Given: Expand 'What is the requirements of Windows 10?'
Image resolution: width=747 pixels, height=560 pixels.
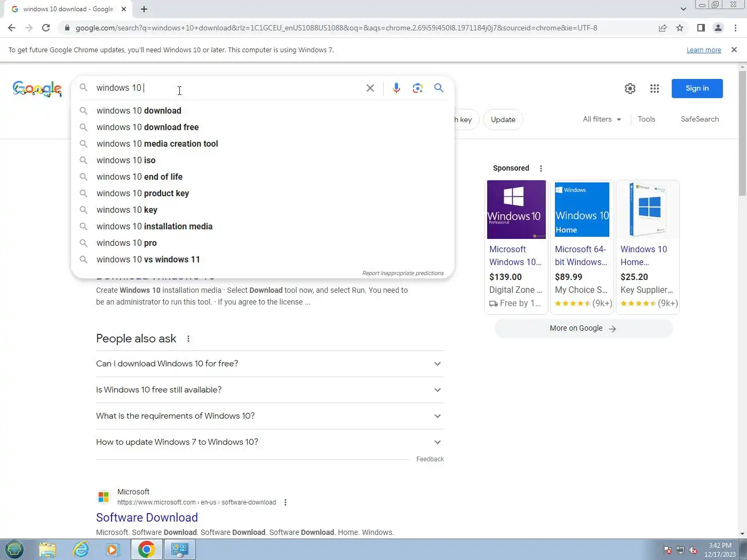Looking at the screenshot, I should (x=270, y=416).
